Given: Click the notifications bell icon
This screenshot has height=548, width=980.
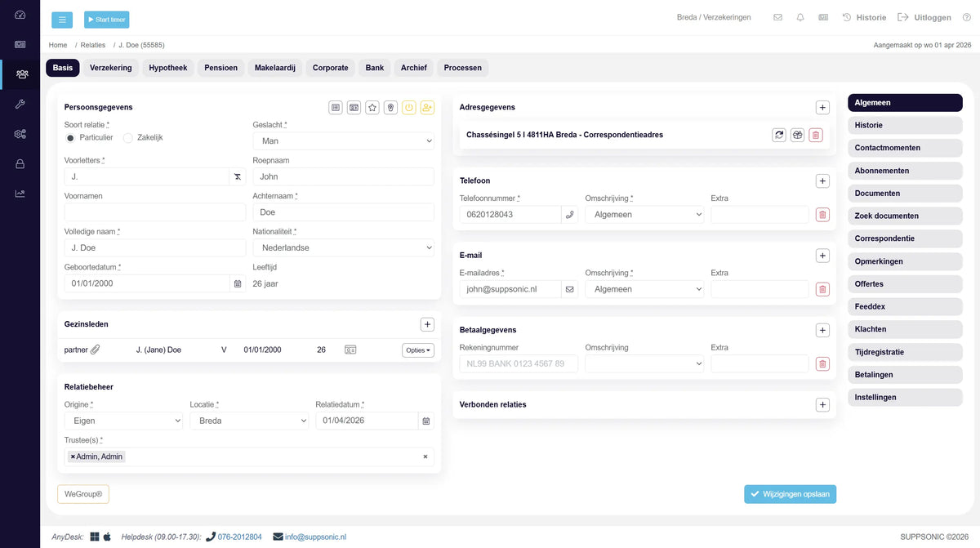Looking at the screenshot, I should [x=800, y=18].
